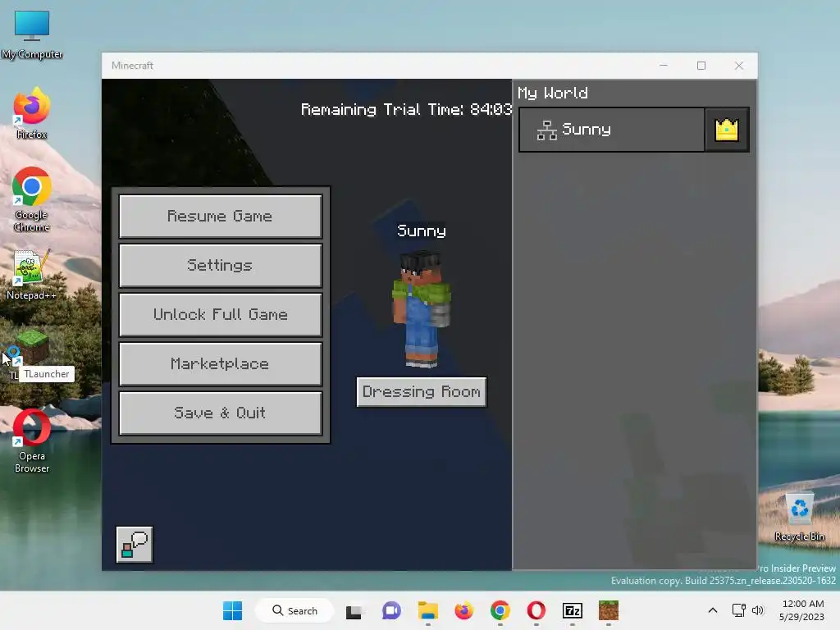
Task: Select Unlock Full Game
Action: point(220,314)
